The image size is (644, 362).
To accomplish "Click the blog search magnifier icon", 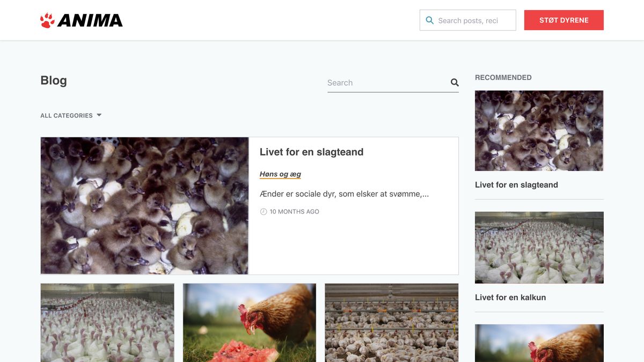I will (x=455, y=83).
